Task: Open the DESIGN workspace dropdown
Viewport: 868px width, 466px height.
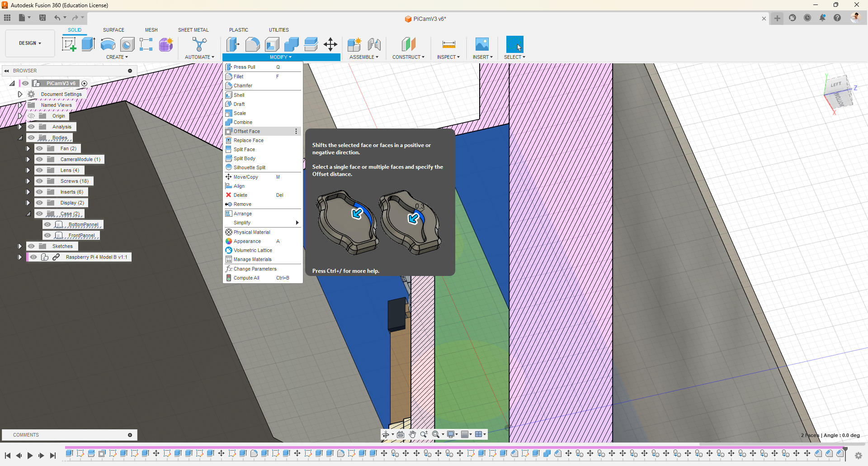Action: 30,43
